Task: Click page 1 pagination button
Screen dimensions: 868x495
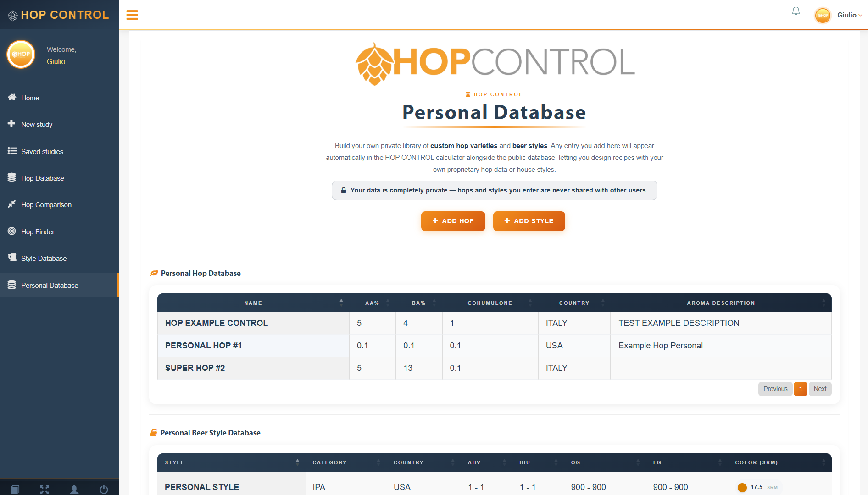Action: (801, 389)
